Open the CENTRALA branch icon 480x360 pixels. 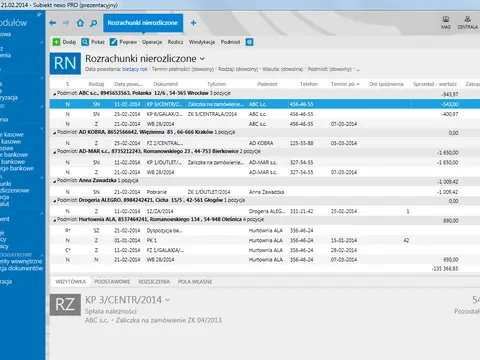pyautogui.click(x=468, y=23)
